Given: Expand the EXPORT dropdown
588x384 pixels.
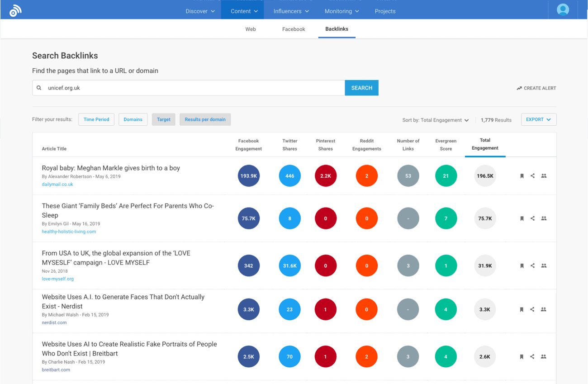Looking at the screenshot, I should coord(538,119).
